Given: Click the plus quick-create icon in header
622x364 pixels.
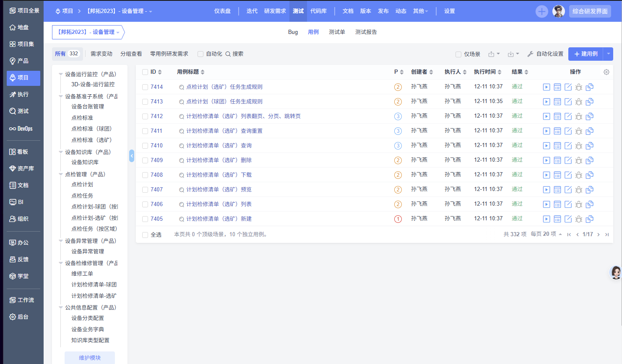Looking at the screenshot, I should tap(541, 11).
